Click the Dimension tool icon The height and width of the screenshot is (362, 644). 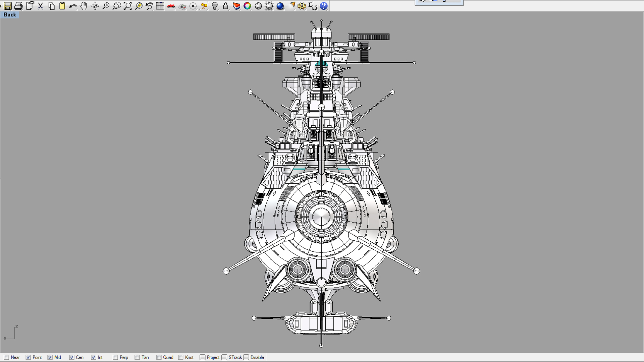[313, 6]
